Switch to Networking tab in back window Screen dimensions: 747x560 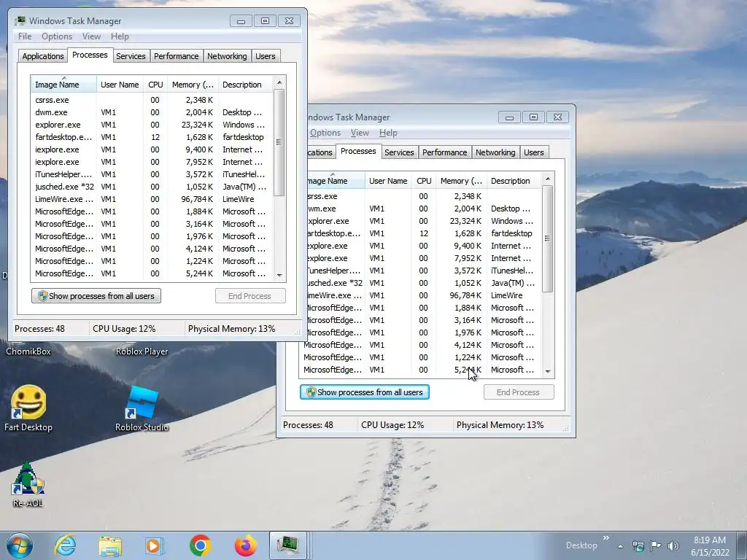tap(227, 56)
